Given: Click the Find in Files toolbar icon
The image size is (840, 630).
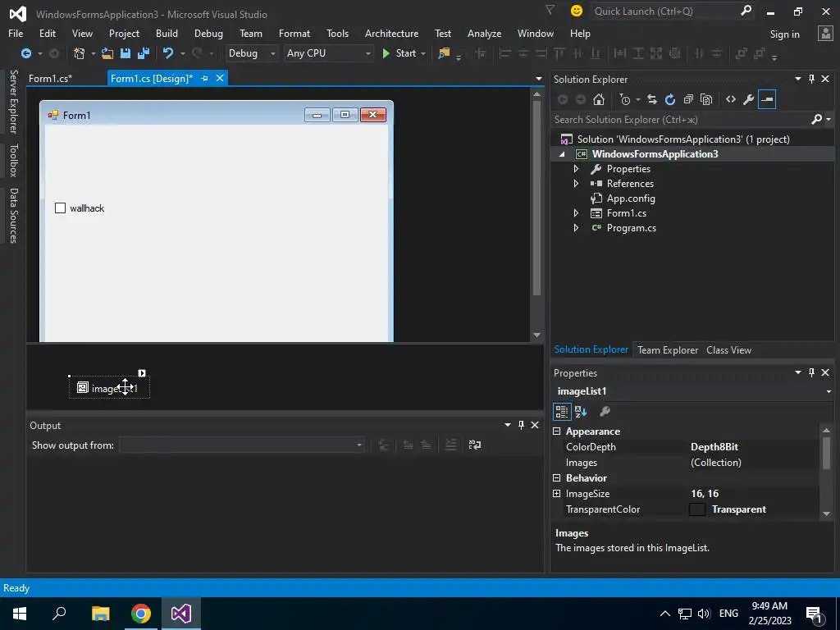Looking at the screenshot, I should point(444,53).
